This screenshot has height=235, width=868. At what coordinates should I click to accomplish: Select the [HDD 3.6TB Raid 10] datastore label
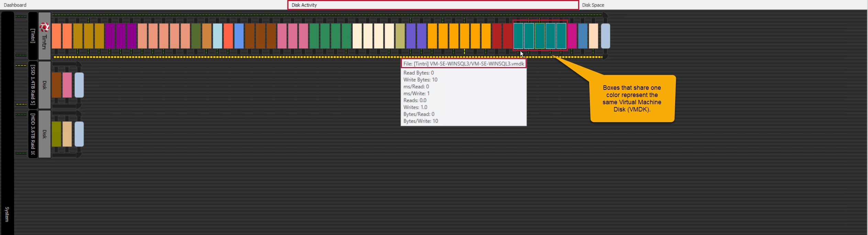coord(33,134)
